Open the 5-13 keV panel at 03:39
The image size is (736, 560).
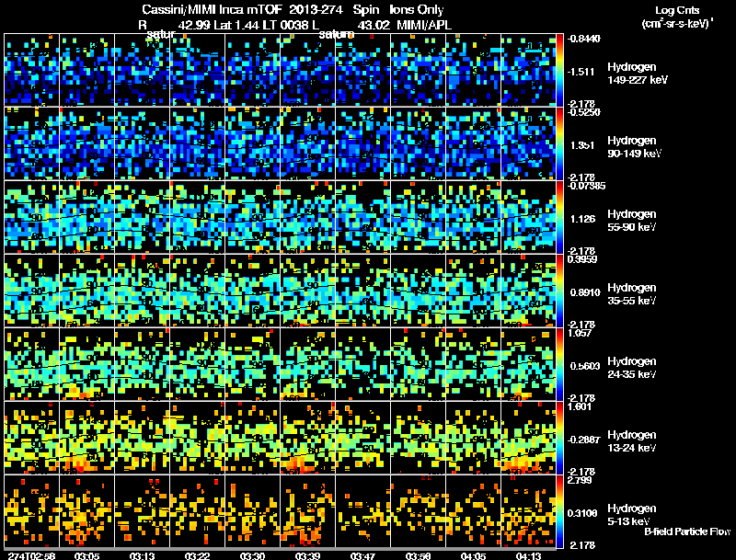[x=307, y=511]
